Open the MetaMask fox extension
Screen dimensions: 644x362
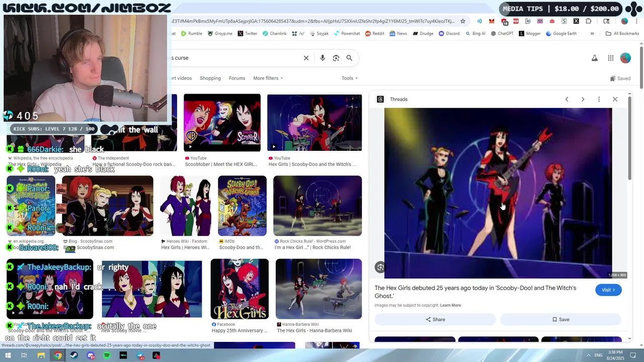click(492, 21)
